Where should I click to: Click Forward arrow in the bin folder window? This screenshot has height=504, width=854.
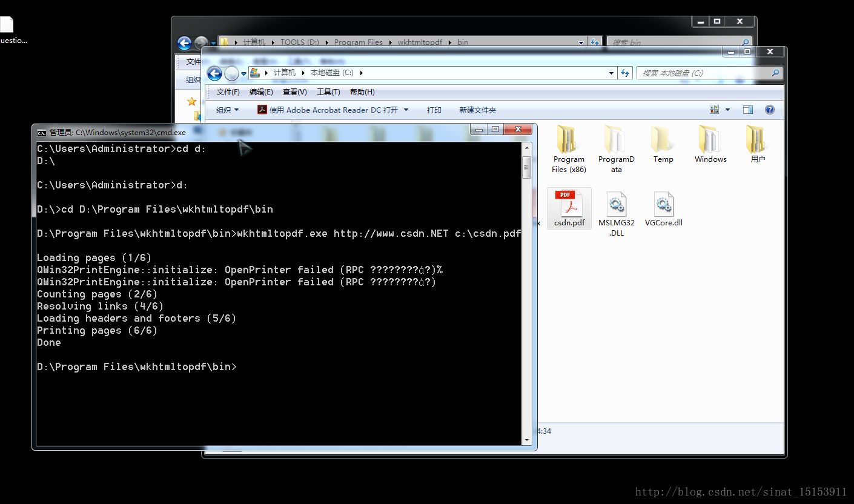[201, 43]
